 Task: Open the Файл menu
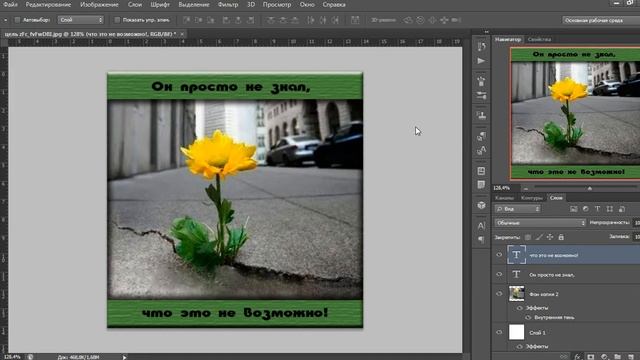click(10, 4)
